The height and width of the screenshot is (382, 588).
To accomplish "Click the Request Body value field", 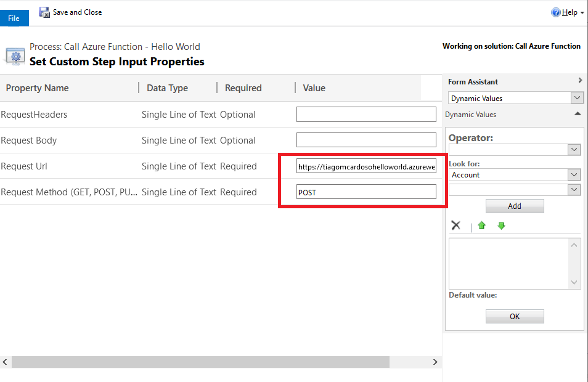I will tap(366, 140).
